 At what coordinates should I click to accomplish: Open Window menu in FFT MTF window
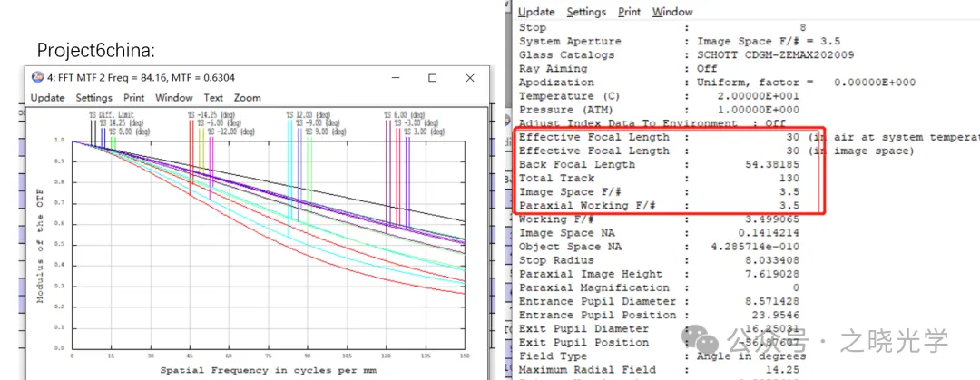point(173,98)
